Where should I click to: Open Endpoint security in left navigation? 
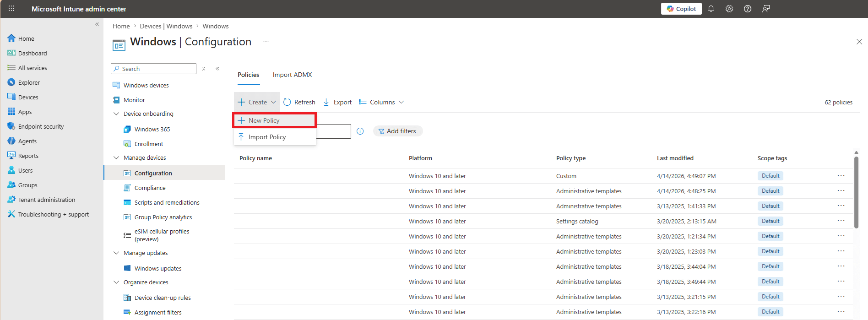click(41, 127)
